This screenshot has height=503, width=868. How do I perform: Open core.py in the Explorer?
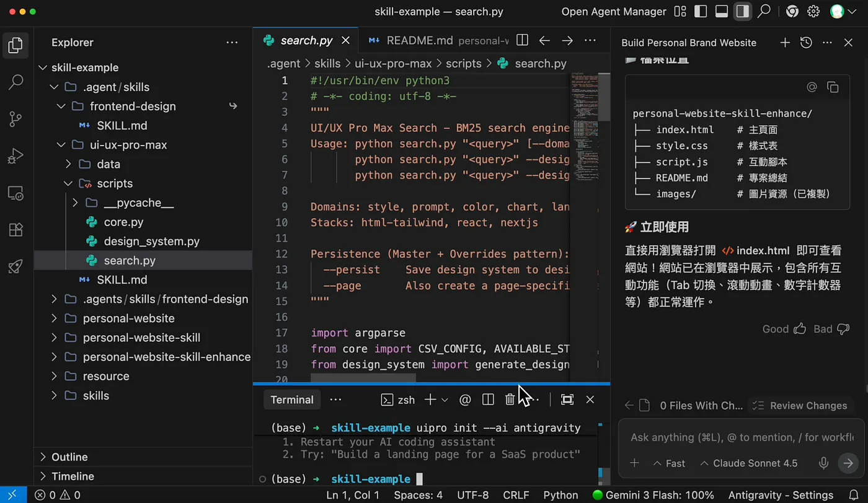[x=123, y=222]
